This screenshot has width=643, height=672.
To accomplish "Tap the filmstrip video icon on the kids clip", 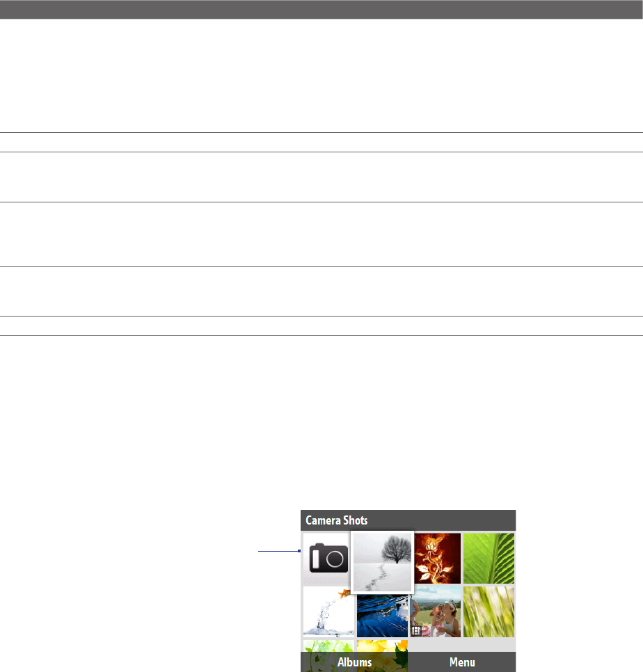I will [416, 630].
